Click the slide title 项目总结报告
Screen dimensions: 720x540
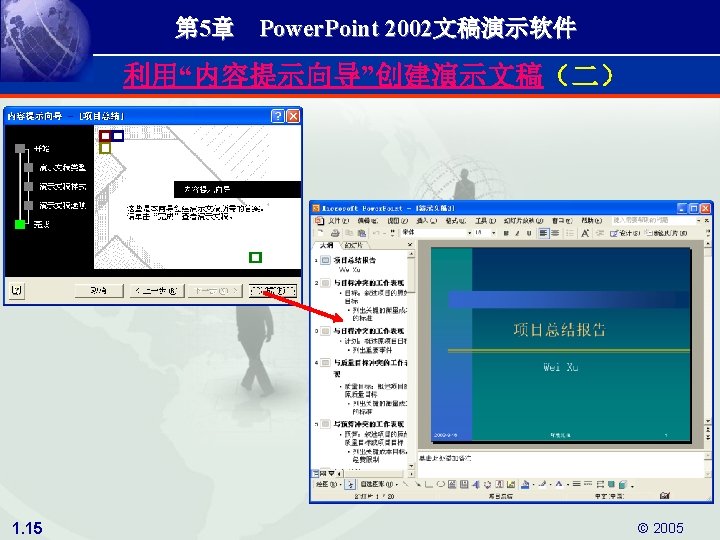click(x=559, y=330)
